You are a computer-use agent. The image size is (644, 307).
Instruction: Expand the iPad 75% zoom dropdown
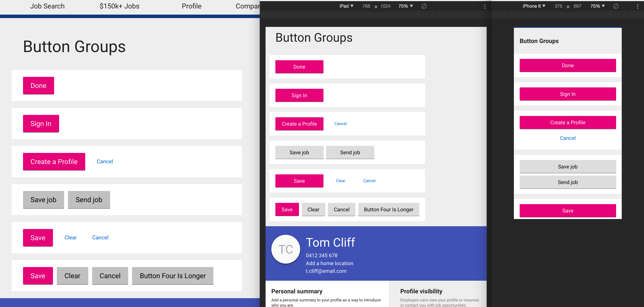(405, 6)
